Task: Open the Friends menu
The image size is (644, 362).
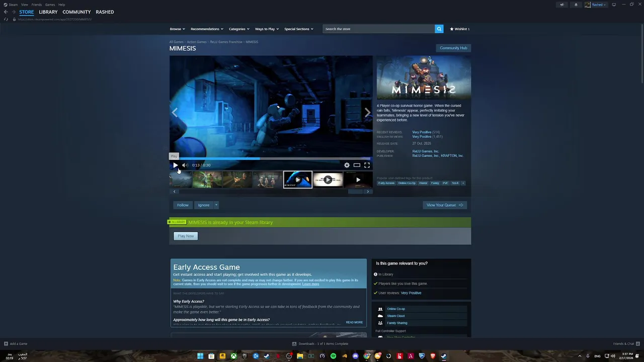Action: (37, 5)
